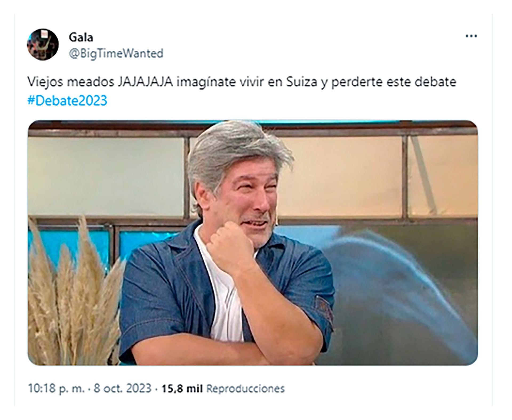View the attached photo in full
The width and height of the screenshot is (512, 420).
coord(253,243)
